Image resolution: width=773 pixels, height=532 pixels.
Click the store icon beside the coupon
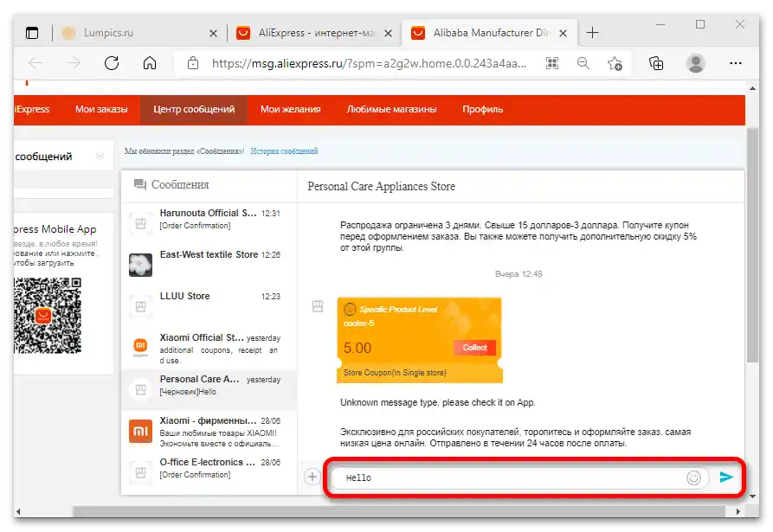(318, 306)
